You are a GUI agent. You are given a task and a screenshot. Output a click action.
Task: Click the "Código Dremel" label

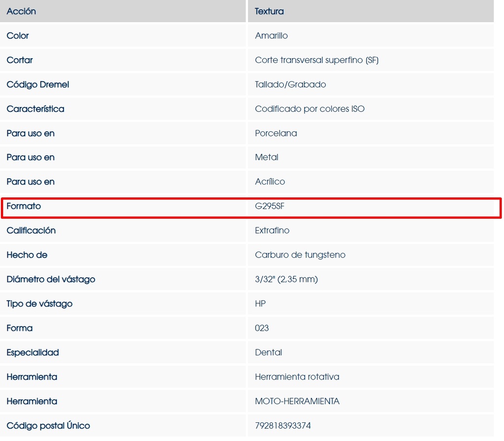[x=38, y=85]
